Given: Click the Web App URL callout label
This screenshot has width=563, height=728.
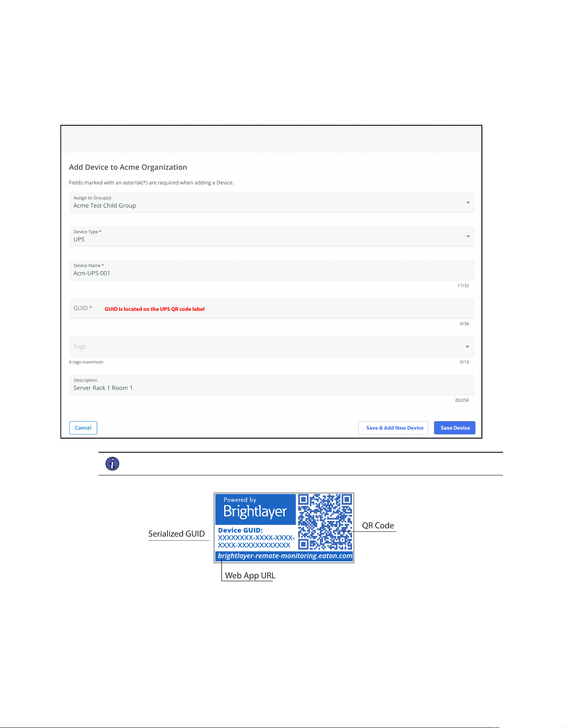Looking at the screenshot, I should point(250,575).
